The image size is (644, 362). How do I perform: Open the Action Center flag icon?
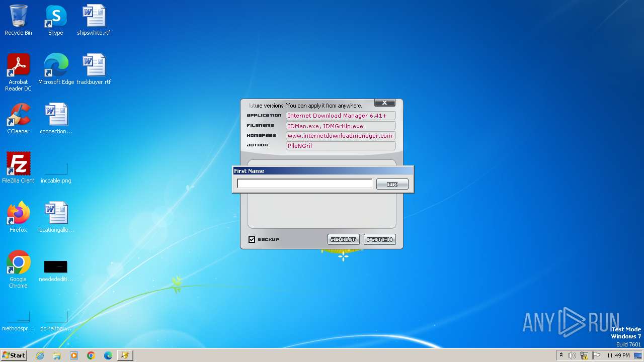596,355
